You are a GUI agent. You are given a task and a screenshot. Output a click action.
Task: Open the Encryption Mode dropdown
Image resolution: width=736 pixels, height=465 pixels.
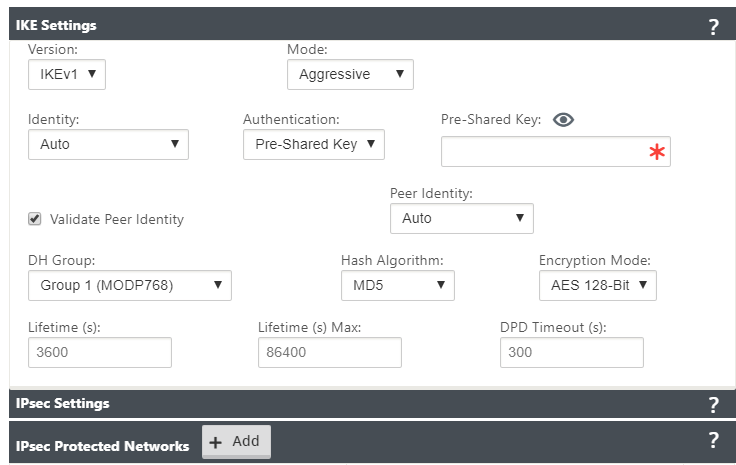pyautogui.click(x=598, y=285)
